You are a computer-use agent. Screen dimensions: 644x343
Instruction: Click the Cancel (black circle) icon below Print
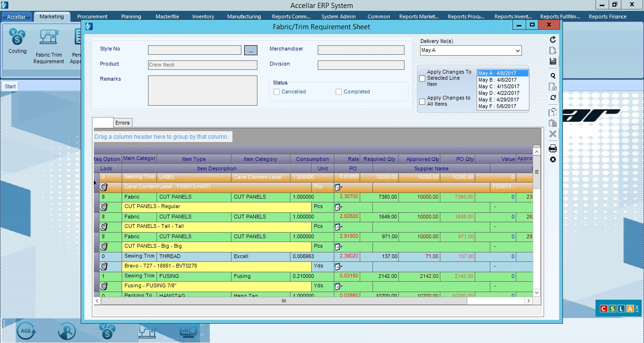point(552,159)
